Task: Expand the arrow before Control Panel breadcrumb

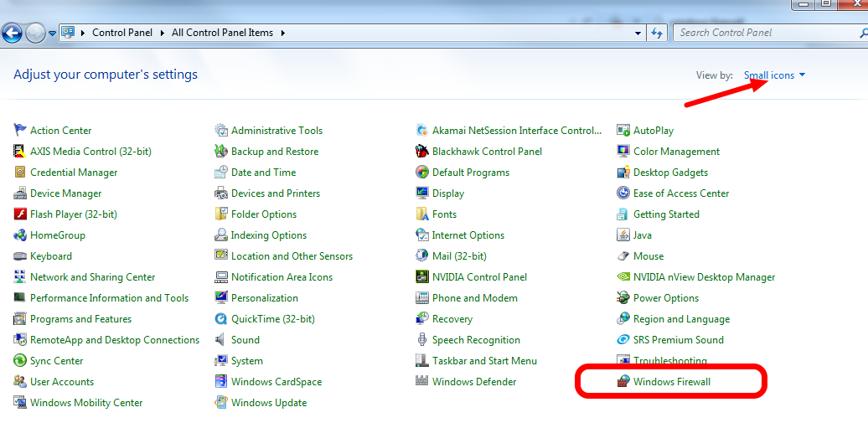Action: click(x=83, y=33)
